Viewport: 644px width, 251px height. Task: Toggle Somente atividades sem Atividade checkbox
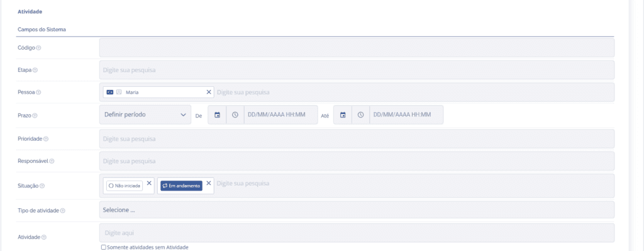pyautogui.click(x=104, y=247)
